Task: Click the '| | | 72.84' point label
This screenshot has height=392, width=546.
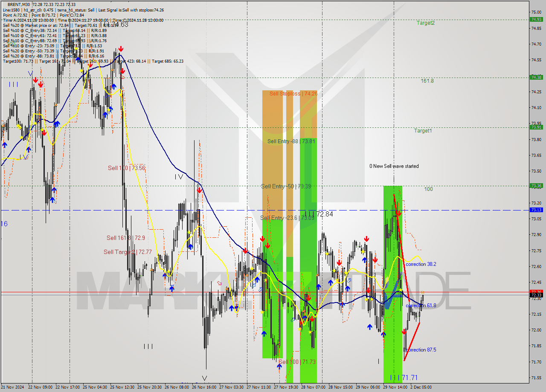Action: pos(319,214)
